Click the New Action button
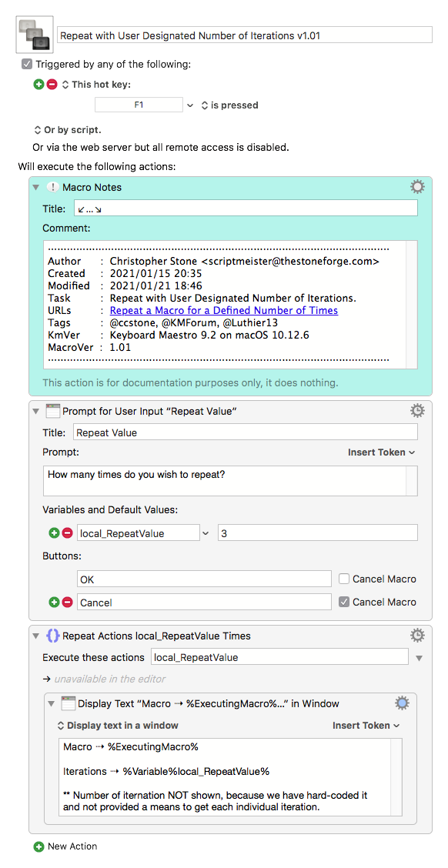The image size is (448, 868). tap(65, 846)
